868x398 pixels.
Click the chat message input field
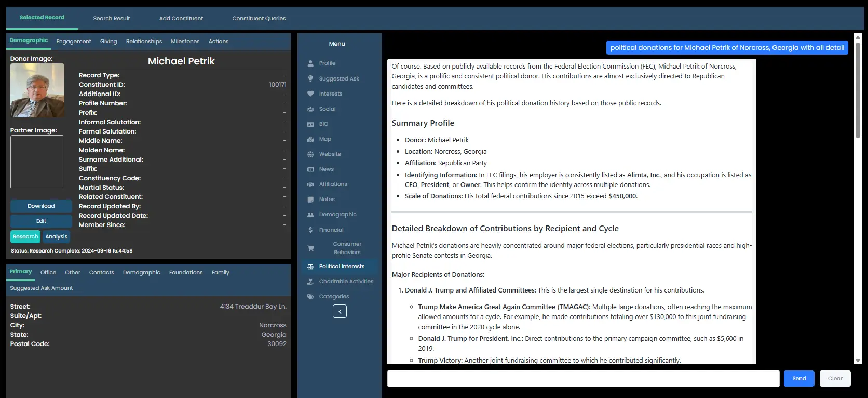pos(583,378)
